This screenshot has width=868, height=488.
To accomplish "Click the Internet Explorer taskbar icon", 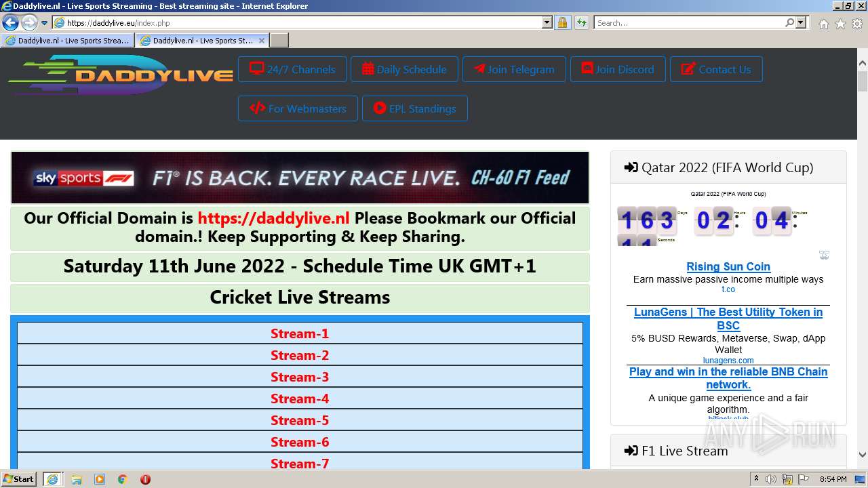I will tap(52, 479).
